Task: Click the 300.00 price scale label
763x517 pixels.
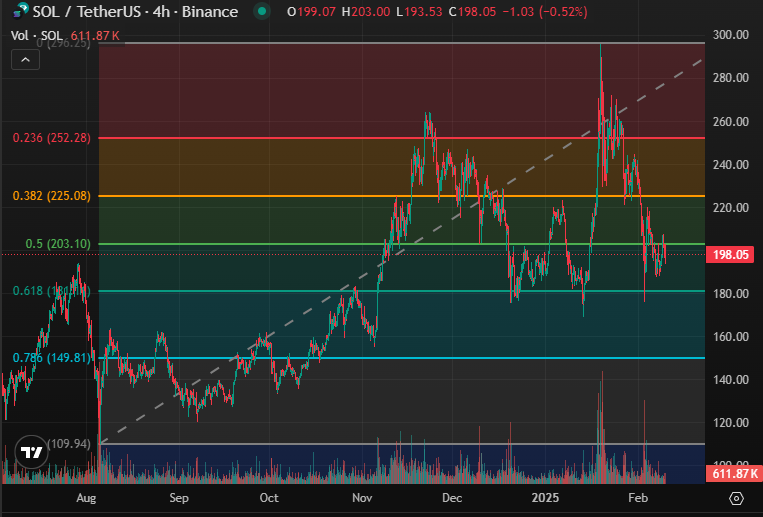Action: [x=730, y=35]
